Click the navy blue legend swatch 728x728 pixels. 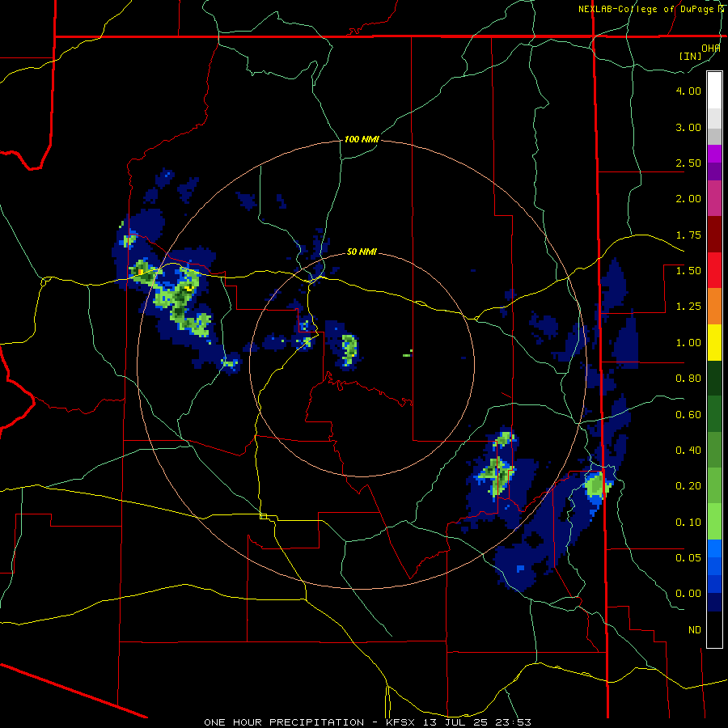tap(714, 603)
